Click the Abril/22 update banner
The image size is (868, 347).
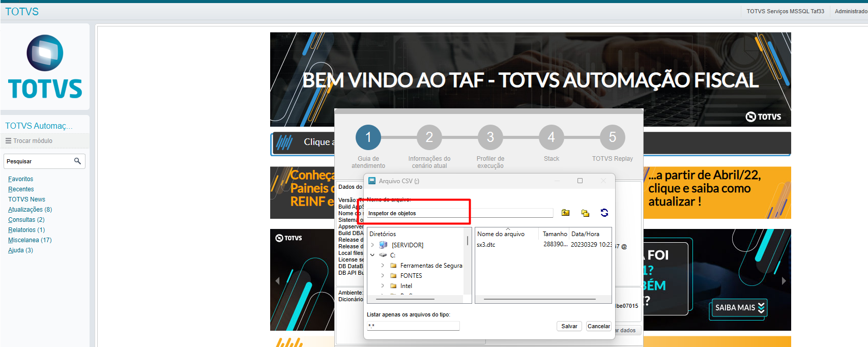pos(717,192)
